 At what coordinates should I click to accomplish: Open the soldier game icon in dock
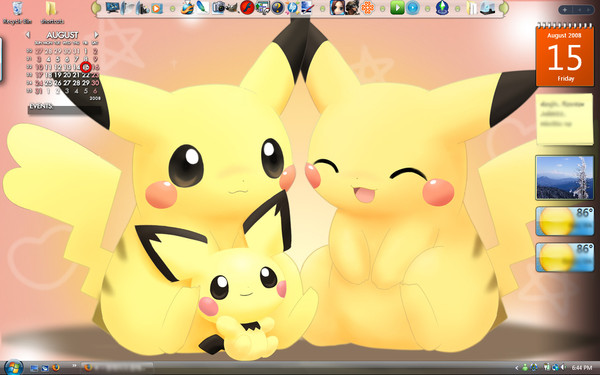(x=352, y=8)
